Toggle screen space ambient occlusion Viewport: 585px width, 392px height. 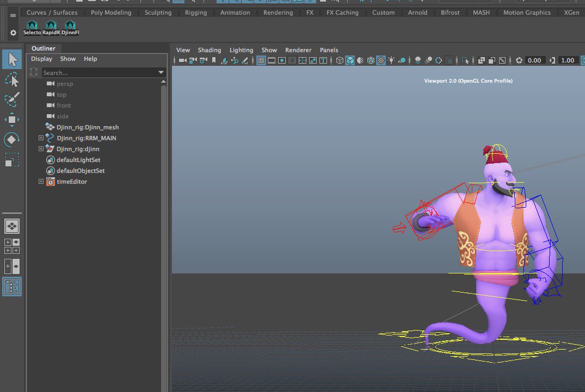[418, 60]
